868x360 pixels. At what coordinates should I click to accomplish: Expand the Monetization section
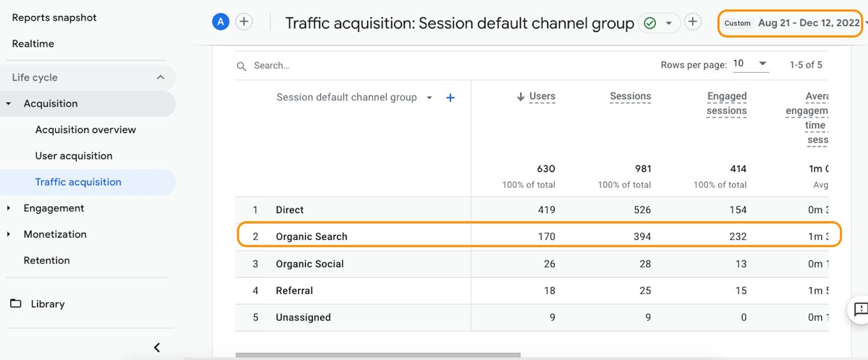click(9, 234)
